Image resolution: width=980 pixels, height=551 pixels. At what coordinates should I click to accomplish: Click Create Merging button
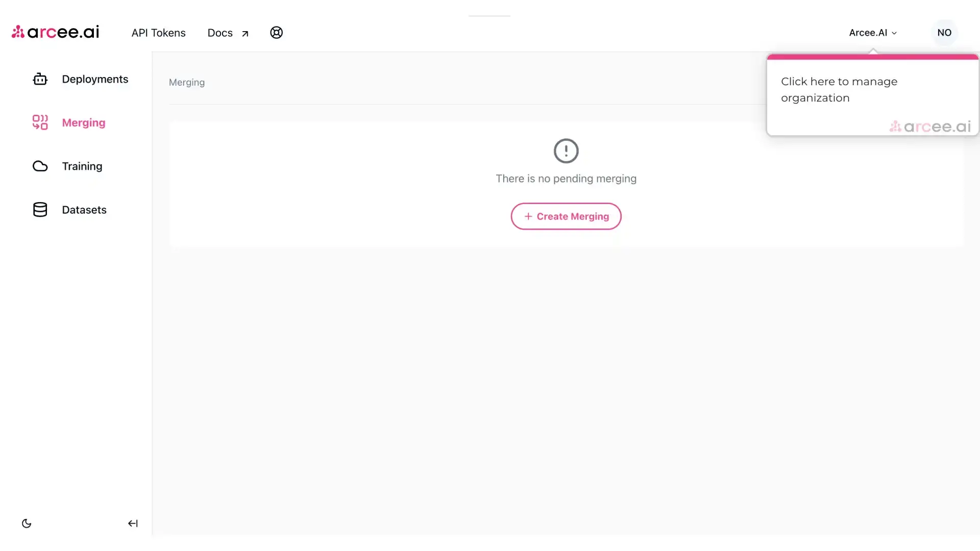(566, 216)
